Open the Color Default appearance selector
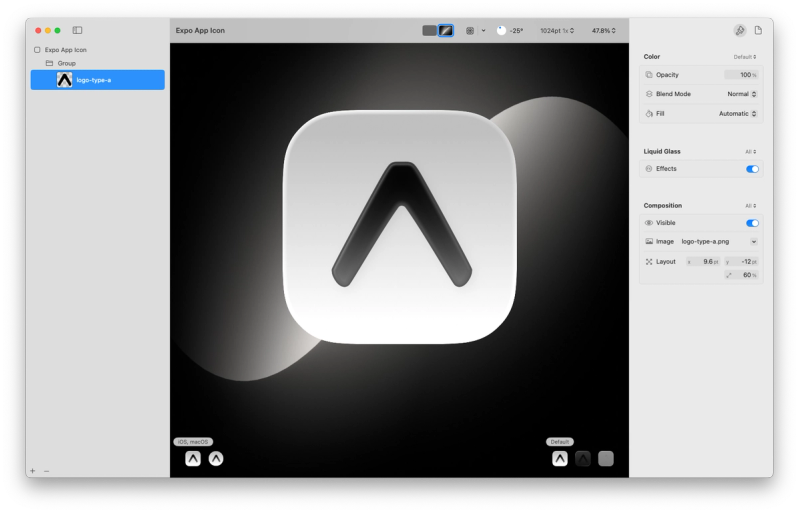The height and width of the screenshot is (513, 800). [745, 57]
